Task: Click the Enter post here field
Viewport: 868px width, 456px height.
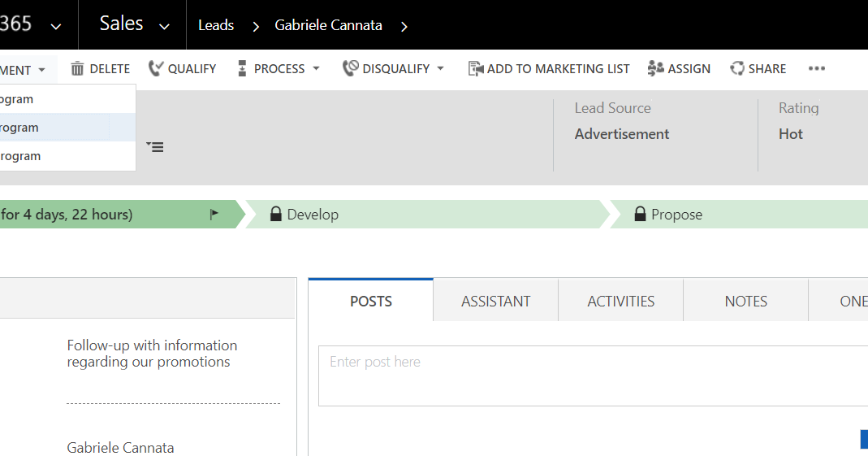Action: (x=593, y=376)
